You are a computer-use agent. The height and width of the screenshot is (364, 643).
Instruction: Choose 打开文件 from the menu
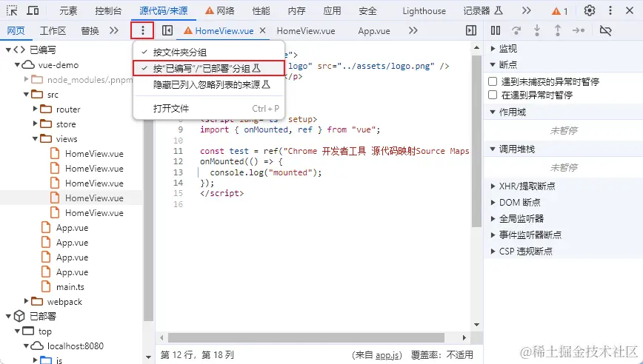point(209,109)
